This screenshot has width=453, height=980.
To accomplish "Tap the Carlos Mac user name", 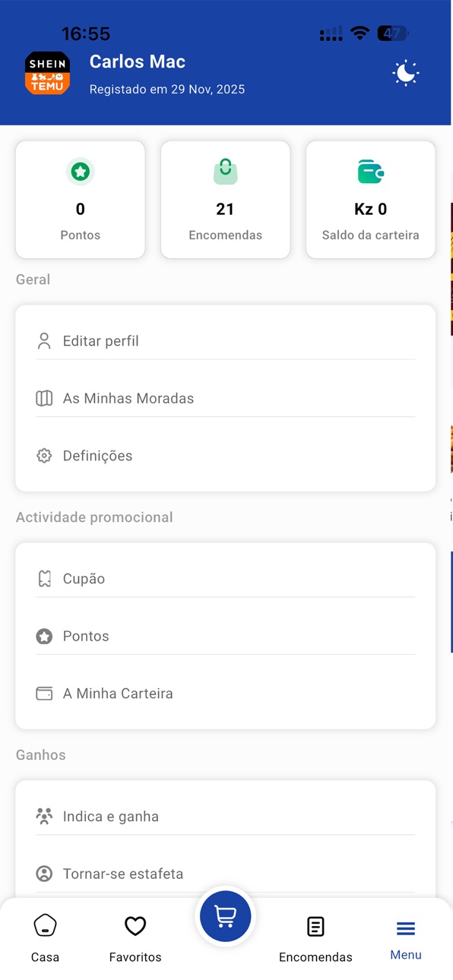I will (138, 62).
